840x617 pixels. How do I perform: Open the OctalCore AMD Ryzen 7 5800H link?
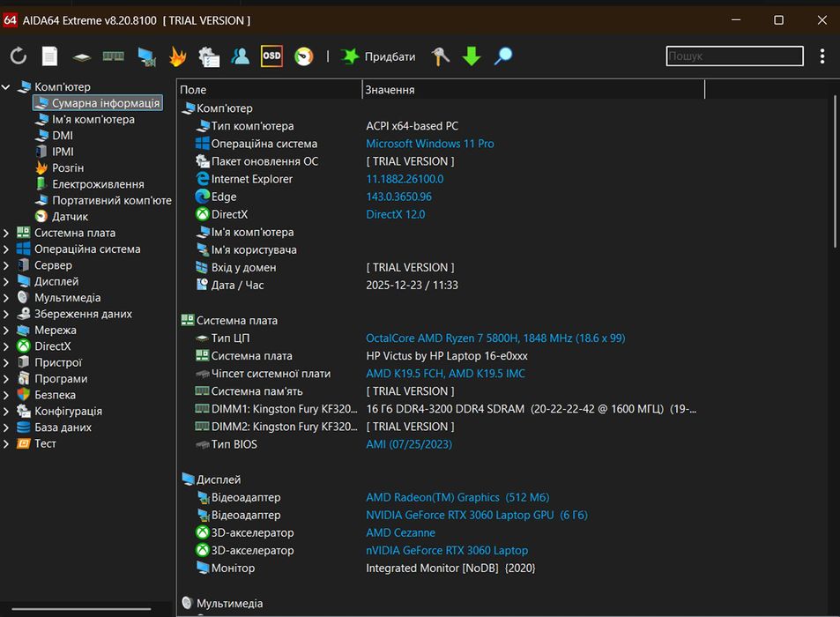point(495,338)
